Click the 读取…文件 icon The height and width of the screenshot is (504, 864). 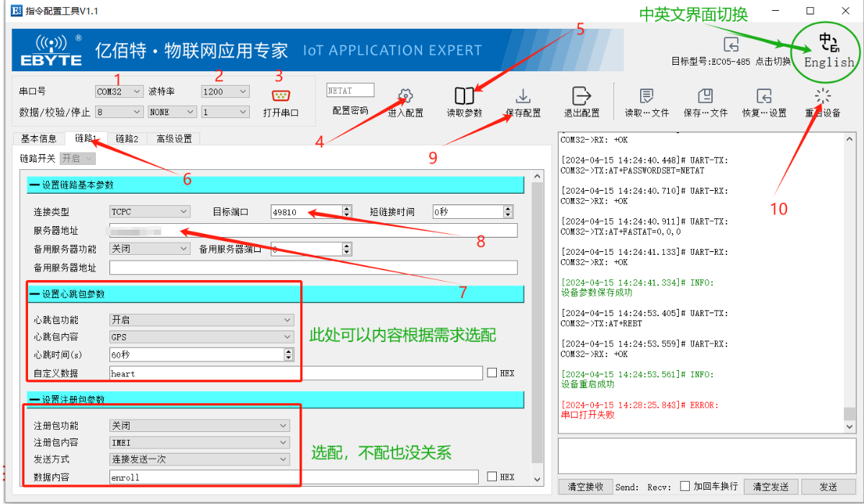647,96
